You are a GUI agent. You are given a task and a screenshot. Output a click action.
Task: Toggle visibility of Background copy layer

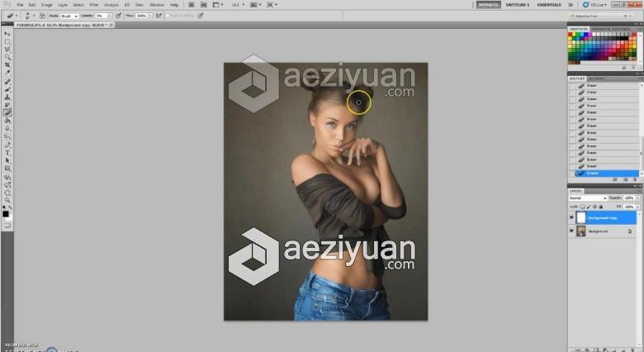(x=571, y=217)
